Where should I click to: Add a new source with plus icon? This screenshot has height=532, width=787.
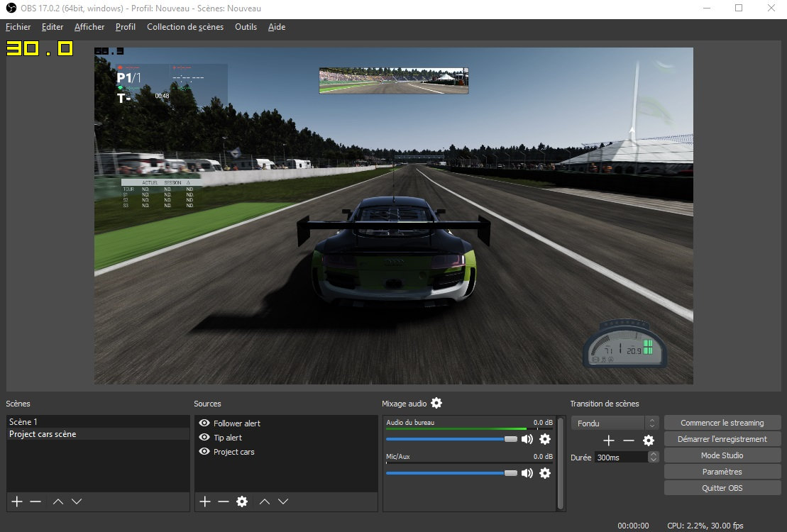pos(205,501)
